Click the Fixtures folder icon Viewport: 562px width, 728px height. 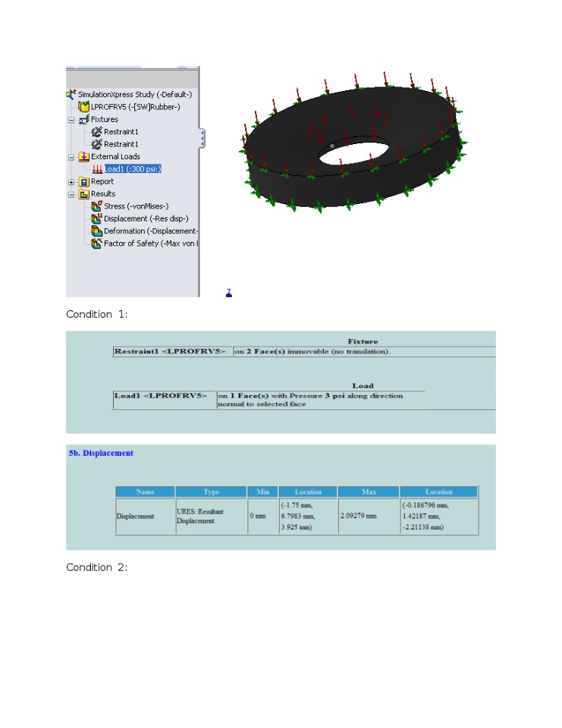point(83,119)
